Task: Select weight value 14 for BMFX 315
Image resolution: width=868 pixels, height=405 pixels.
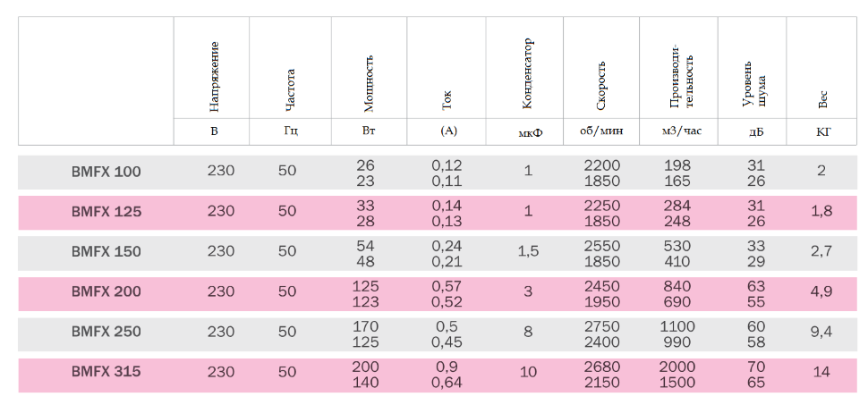Action: point(821,372)
